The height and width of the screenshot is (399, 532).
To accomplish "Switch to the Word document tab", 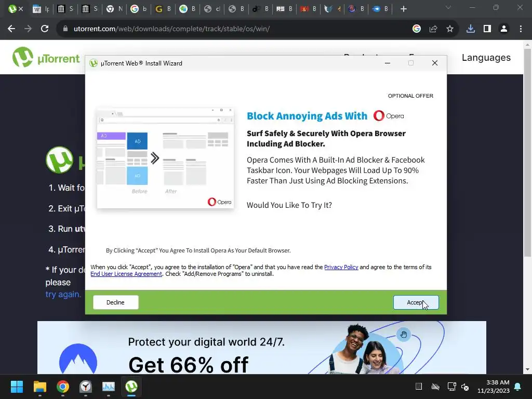I will click(x=41, y=9).
